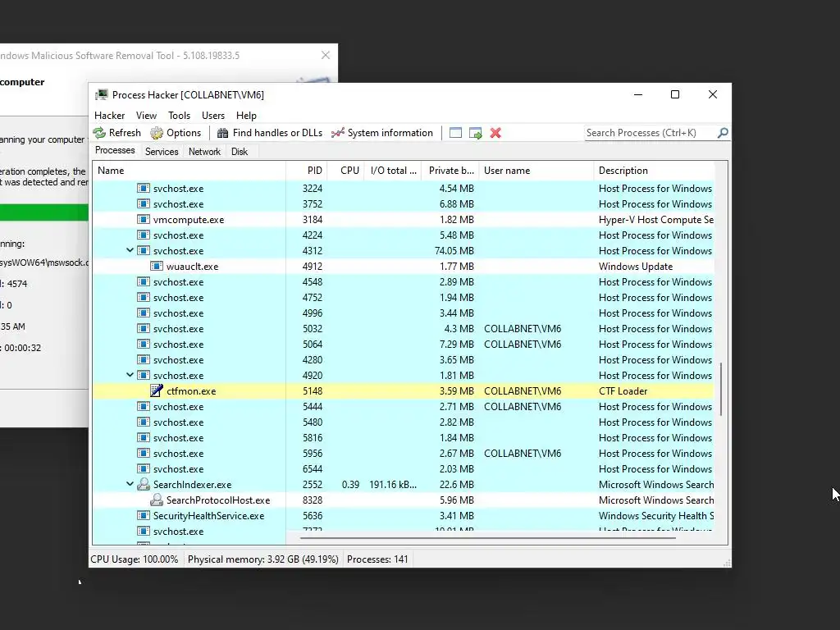Close the Malicious Software Removal Tool window

[325, 55]
